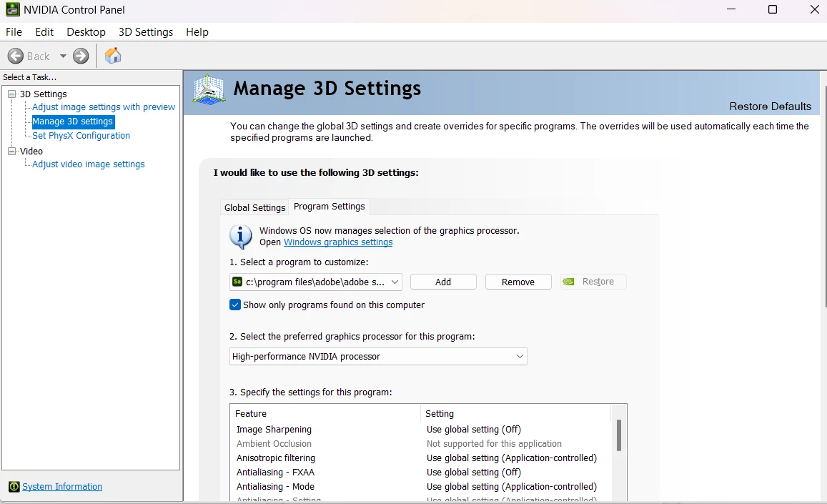Open Set PhysX Configuration
The width and height of the screenshot is (827, 504).
pos(81,136)
